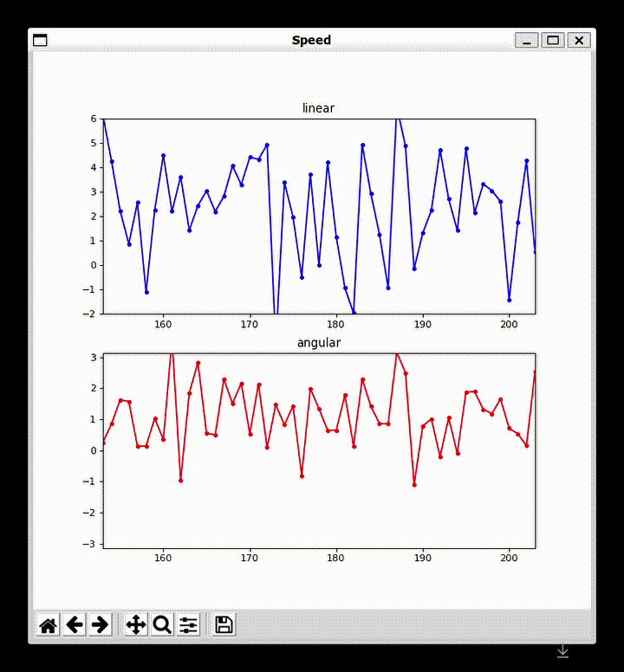Click the 'linear' plot title
Image resolution: width=624 pixels, height=672 pixels.
tap(318, 108)
